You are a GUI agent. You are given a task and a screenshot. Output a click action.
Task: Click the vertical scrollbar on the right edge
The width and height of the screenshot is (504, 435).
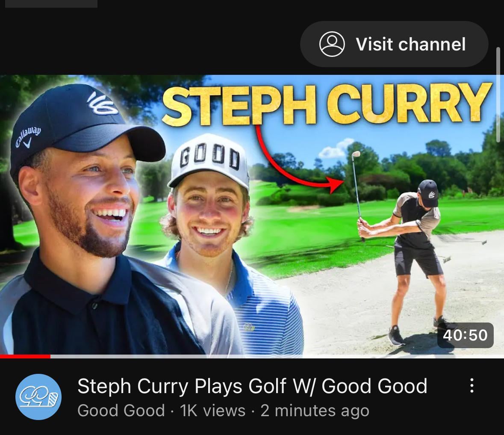(498, 94)
